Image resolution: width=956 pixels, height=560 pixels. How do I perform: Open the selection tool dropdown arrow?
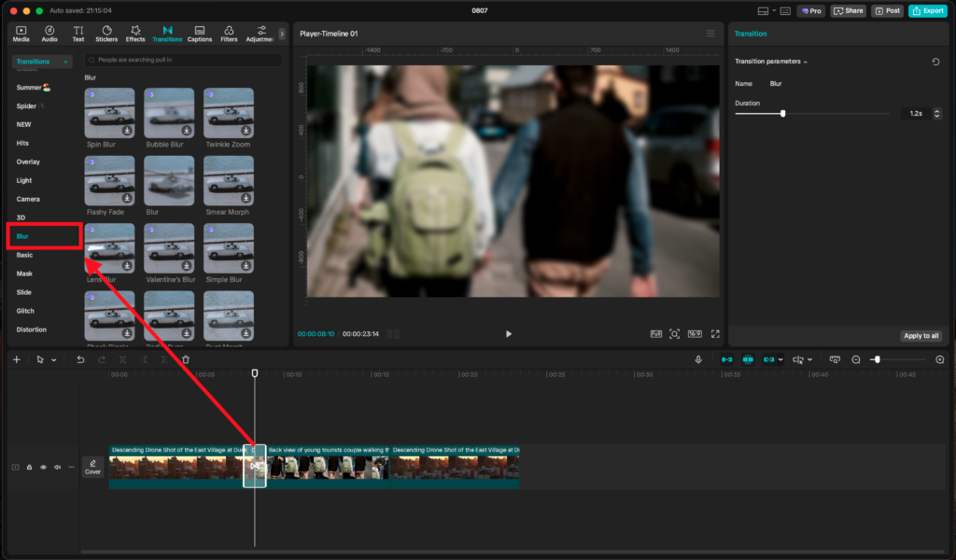point(53,360)
